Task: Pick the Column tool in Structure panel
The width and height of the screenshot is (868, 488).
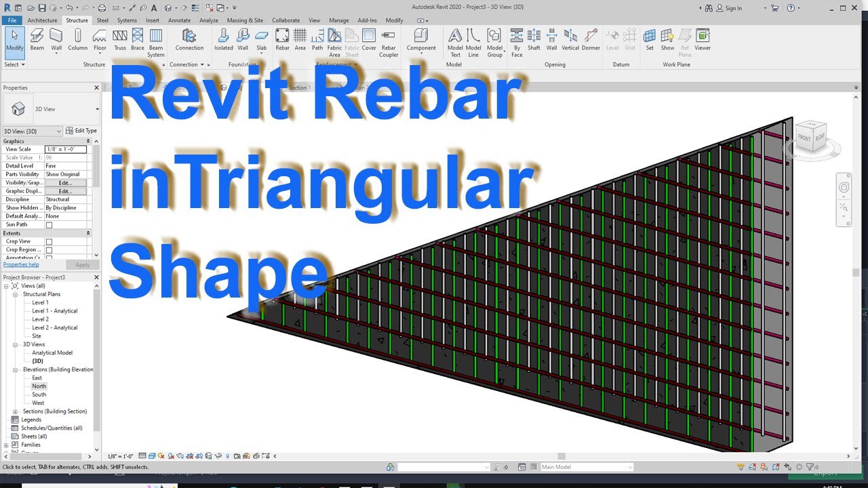Action: point(77,40)
